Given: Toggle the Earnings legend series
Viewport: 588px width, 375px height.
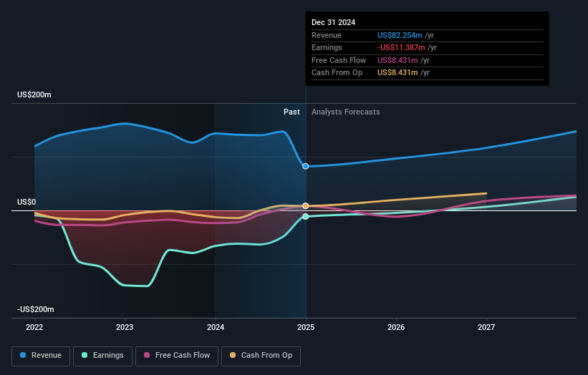Looking at the screenshot, I should 102,356.
